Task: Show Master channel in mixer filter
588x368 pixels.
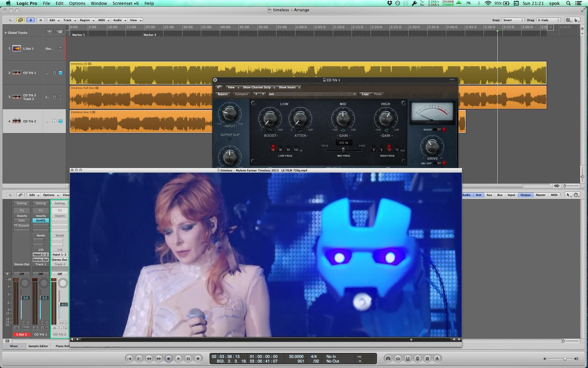Action: (x=540, y=195)
